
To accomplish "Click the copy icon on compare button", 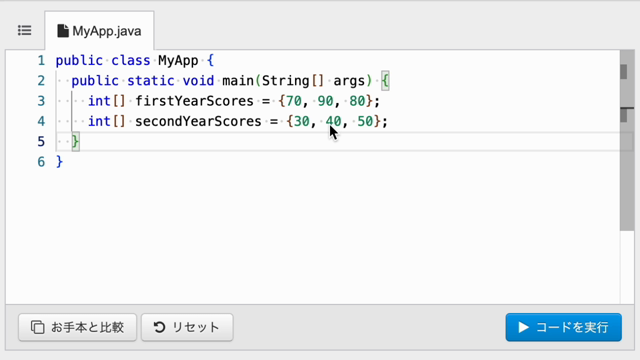I will coord(38,327).
